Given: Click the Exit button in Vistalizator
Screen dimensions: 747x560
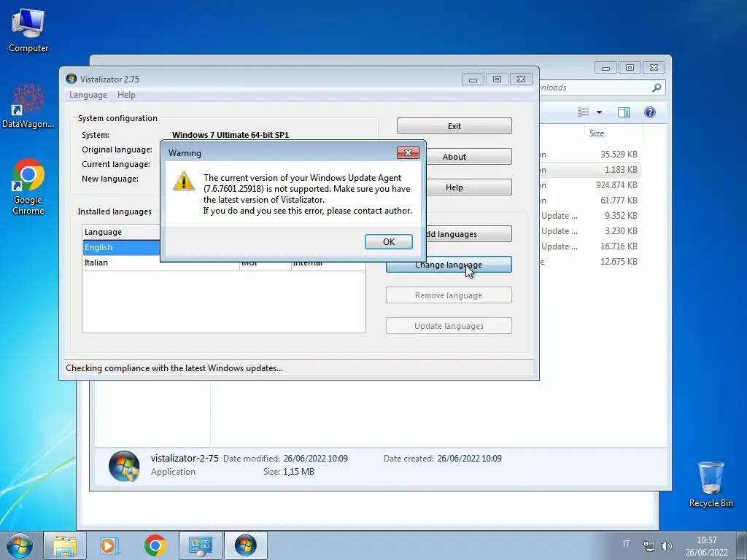Looking at the screenshot, I should [x=454, y=126].
